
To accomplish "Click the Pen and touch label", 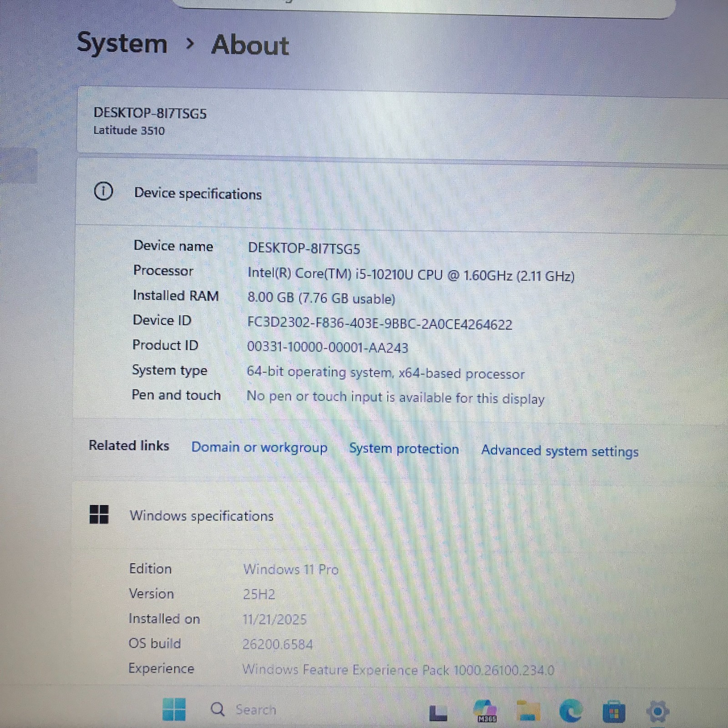I will click(176, 395).
